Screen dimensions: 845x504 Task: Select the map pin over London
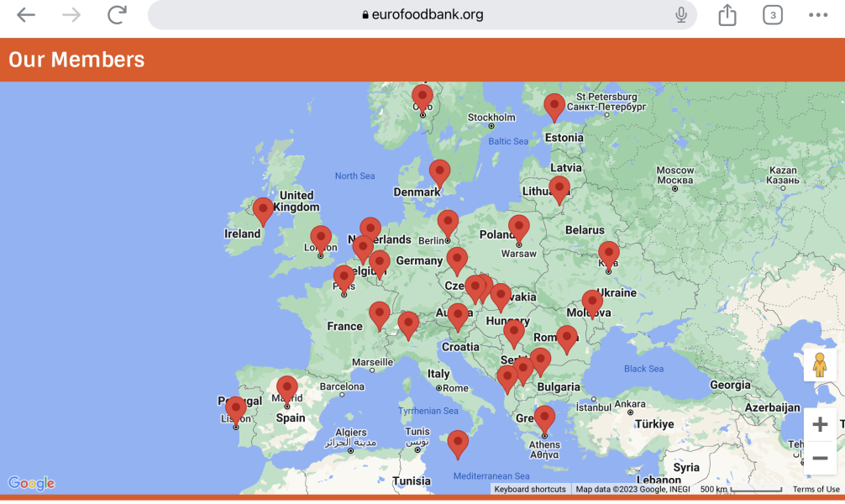click(321, 240)
